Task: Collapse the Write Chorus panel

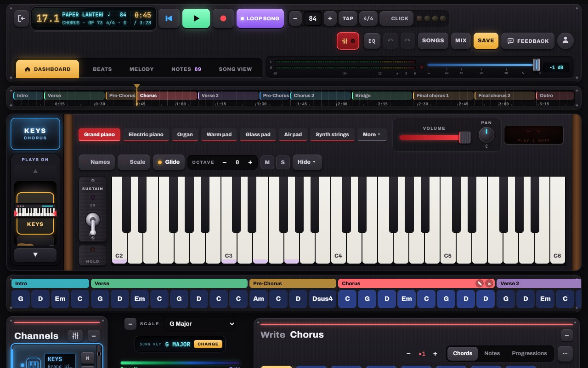Action: 567,335
